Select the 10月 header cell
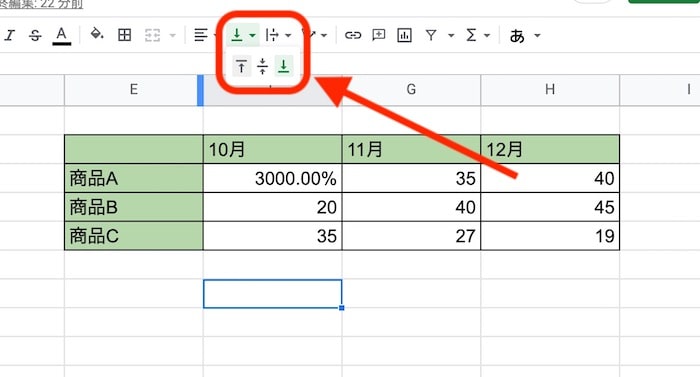The image size is (700, 377). (272, 149)
